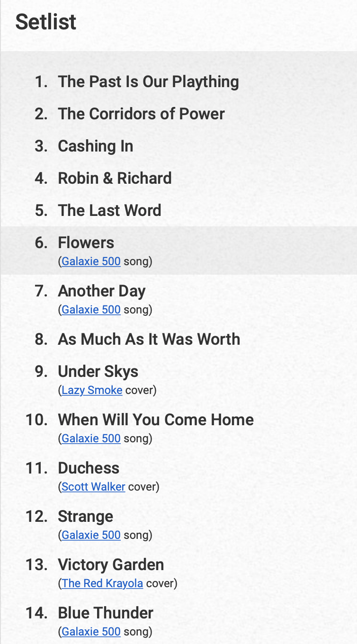Click The Last Word song title

pyautogui.click(x=109, y=210)
